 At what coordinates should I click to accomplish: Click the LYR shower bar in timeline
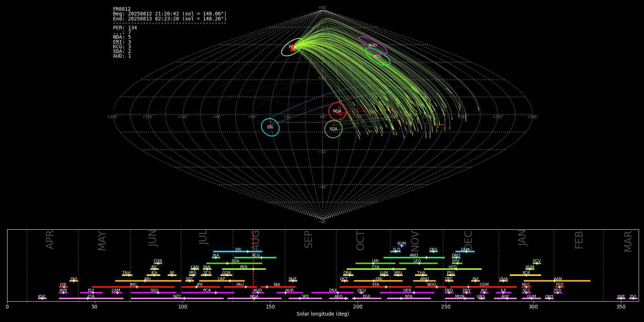63,287
